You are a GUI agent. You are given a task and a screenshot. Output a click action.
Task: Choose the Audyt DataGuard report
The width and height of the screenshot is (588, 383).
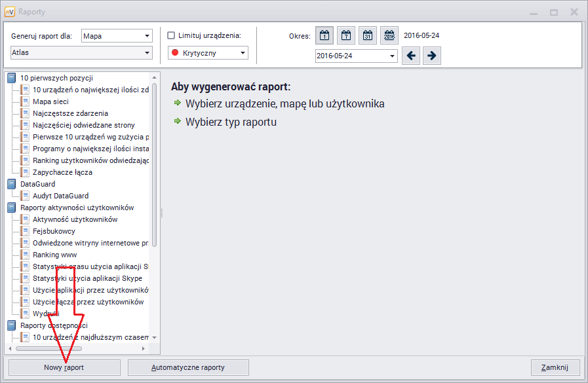click(x=60, y=196)
